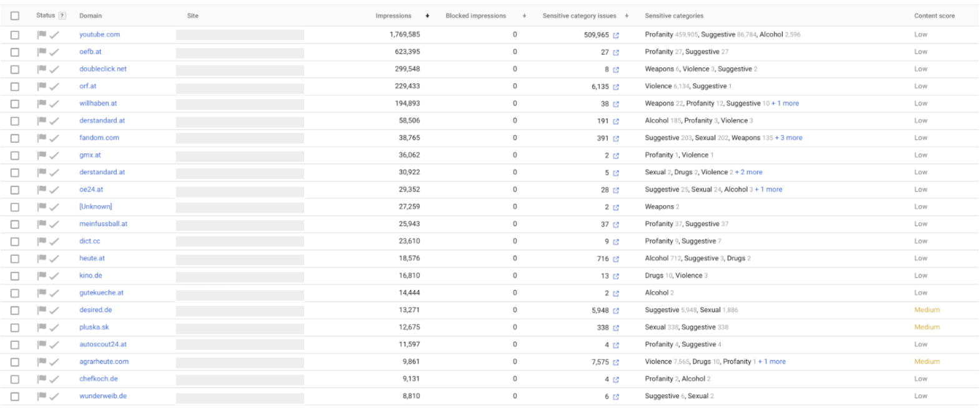Click the impressions value 623,395
Screen dimensions: 980x408
coord(407,52)
